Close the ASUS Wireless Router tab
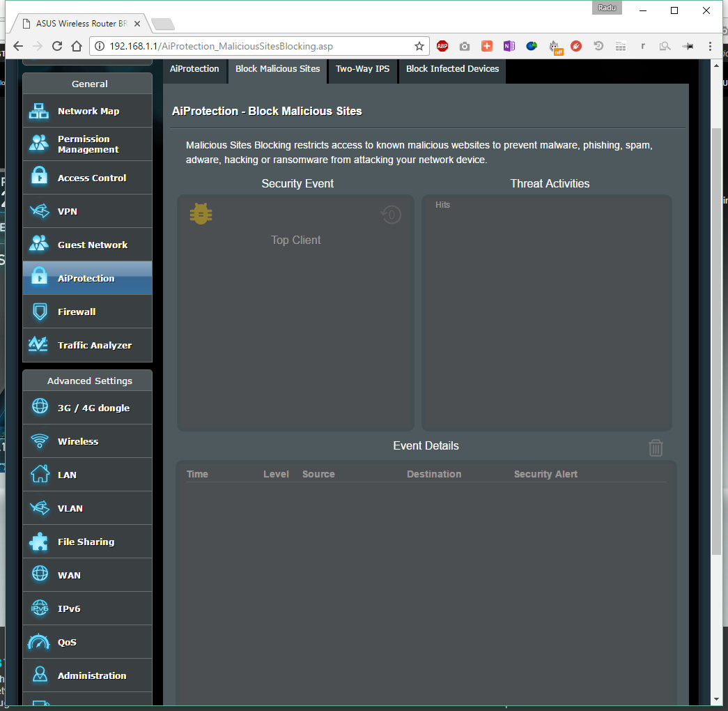 click(x=137, y=24)
